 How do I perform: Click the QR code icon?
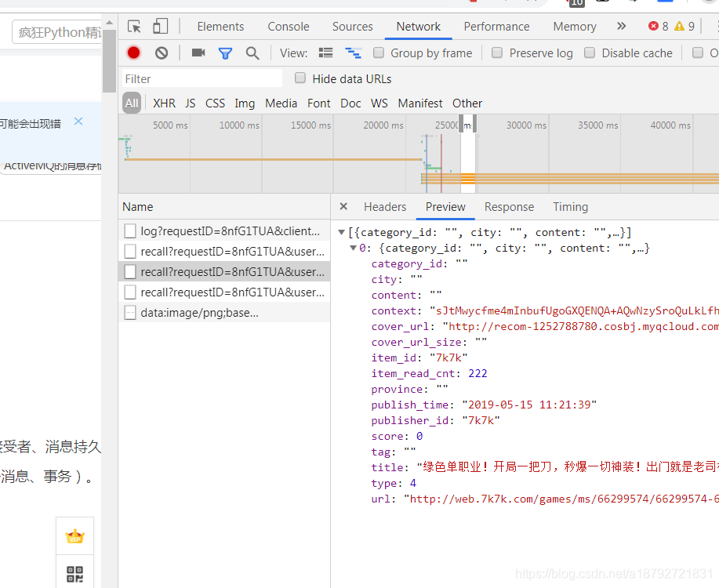[74, 574]
